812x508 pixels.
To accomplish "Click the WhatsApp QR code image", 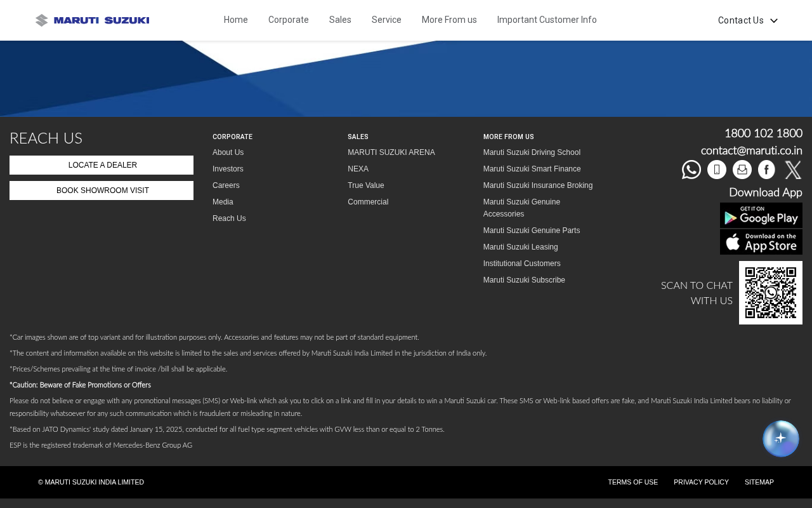I will click(771, 293).
